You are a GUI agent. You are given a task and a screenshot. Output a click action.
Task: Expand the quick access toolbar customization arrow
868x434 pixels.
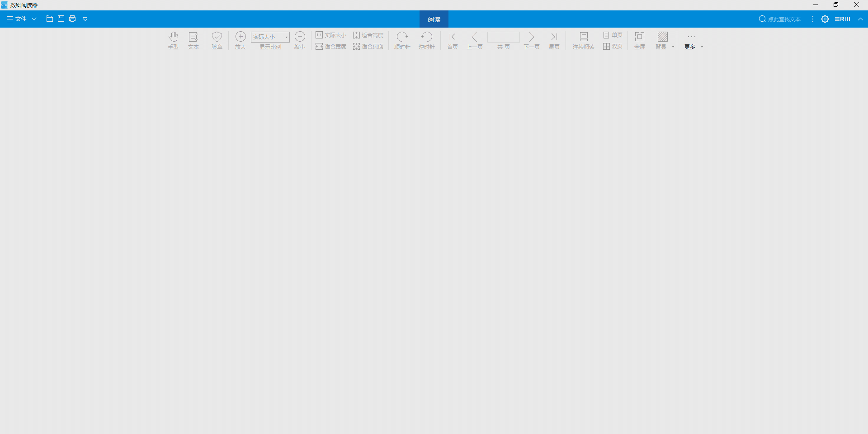pos(85,19)
